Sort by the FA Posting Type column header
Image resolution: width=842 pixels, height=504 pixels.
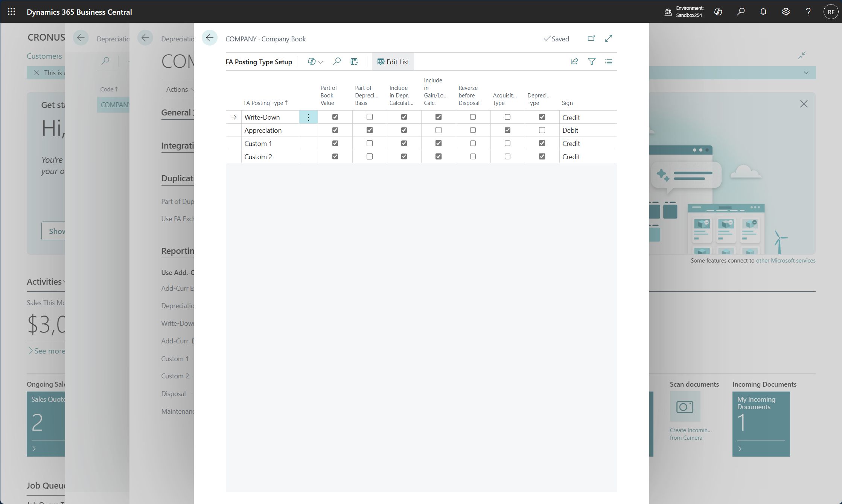(x=266, y=103)
